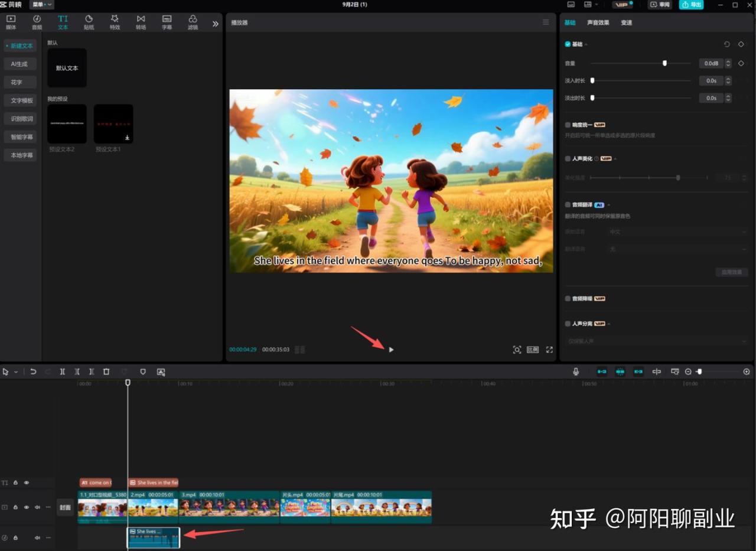This screenshot has height=551, width=756.
Task: Enable the 音频降噪 checkbox
Action: (x=568, y=299)
